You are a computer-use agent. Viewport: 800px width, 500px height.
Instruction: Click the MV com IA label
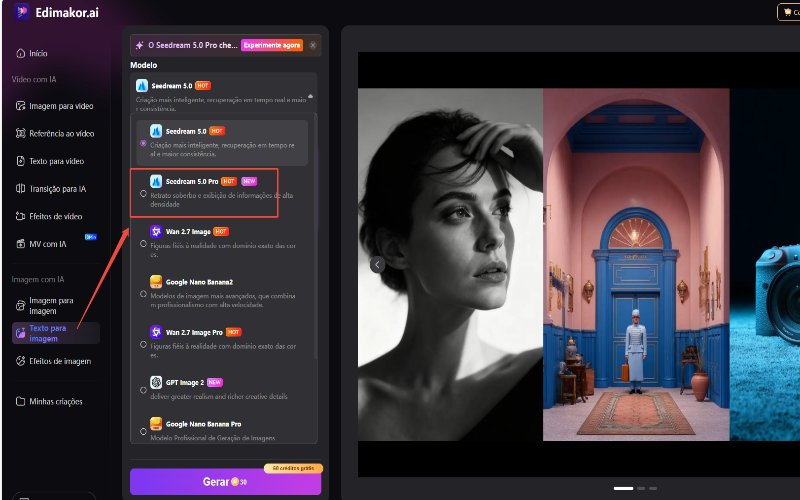(x=47, y=244)
